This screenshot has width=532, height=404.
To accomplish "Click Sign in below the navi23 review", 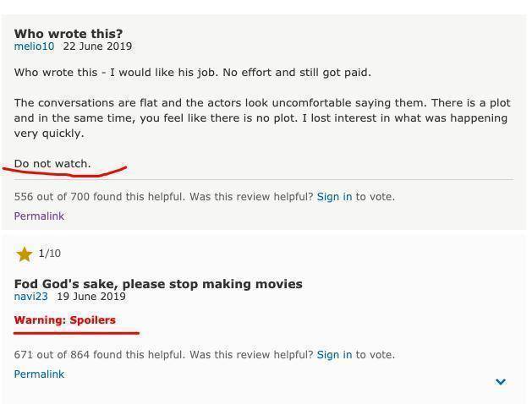I will point(334,355).
